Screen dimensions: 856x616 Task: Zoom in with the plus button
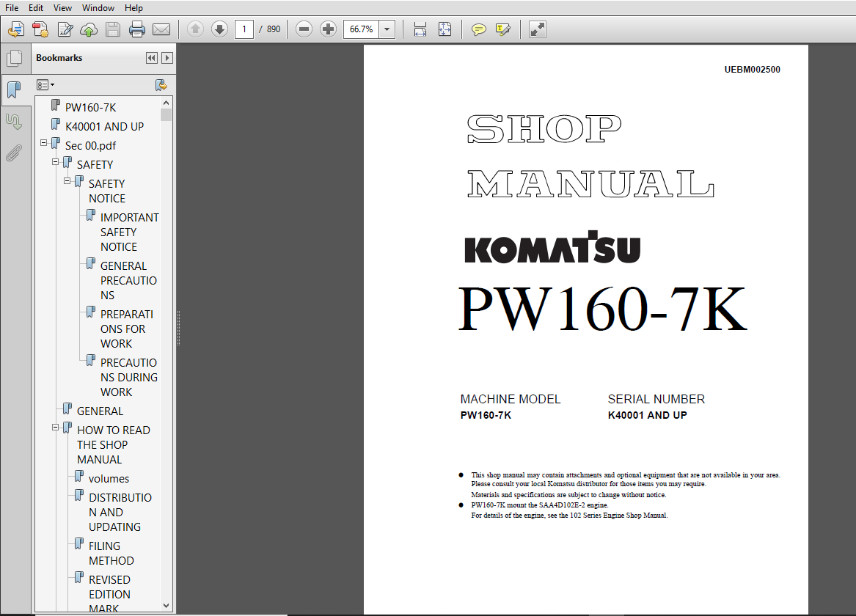[x=328, y=29]
